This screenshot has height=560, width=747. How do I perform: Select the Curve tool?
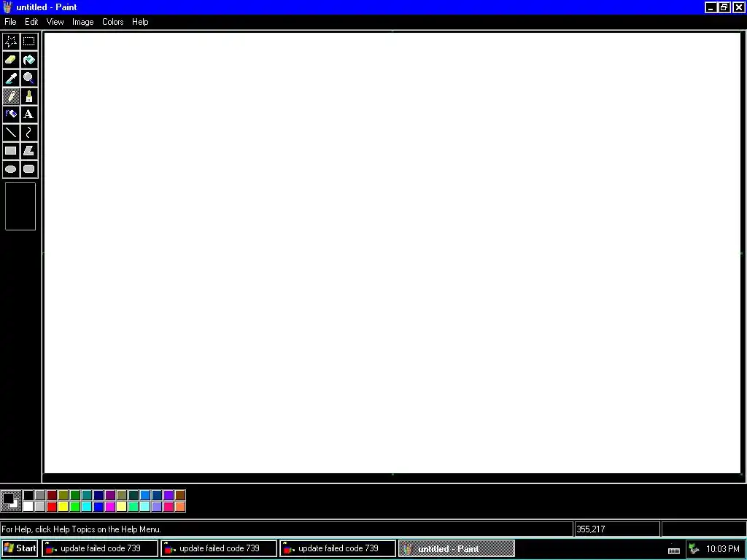click(29, 133)
